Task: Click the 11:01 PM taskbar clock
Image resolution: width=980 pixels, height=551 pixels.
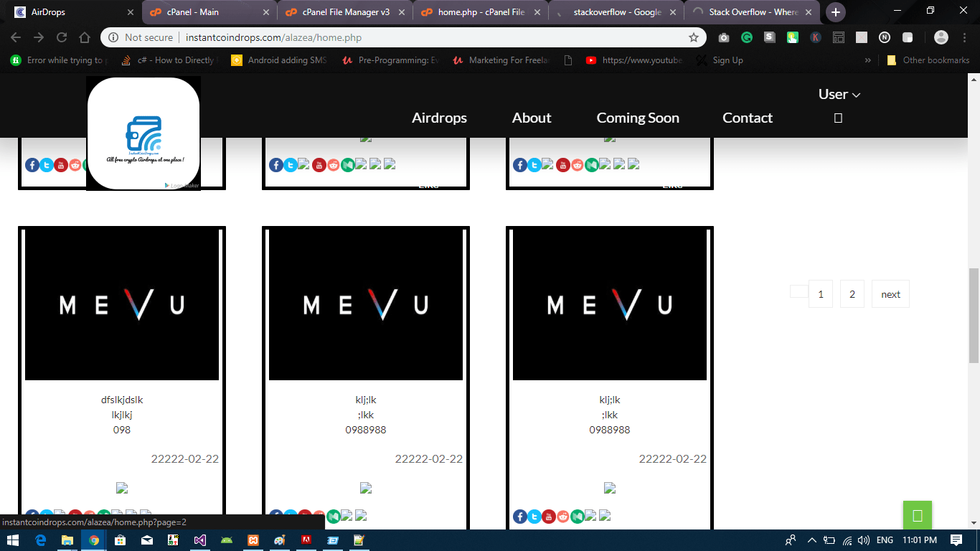Action: click(920, 540)
